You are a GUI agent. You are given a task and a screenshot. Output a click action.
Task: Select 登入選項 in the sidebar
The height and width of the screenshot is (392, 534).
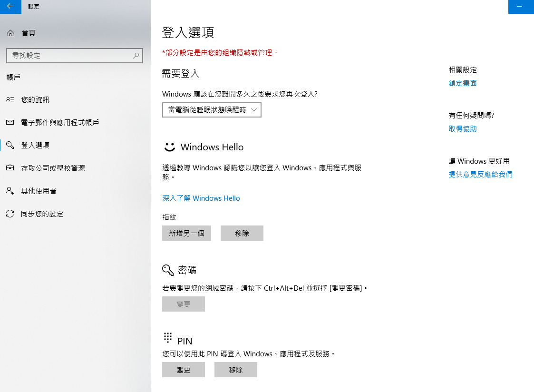[35, 145]
